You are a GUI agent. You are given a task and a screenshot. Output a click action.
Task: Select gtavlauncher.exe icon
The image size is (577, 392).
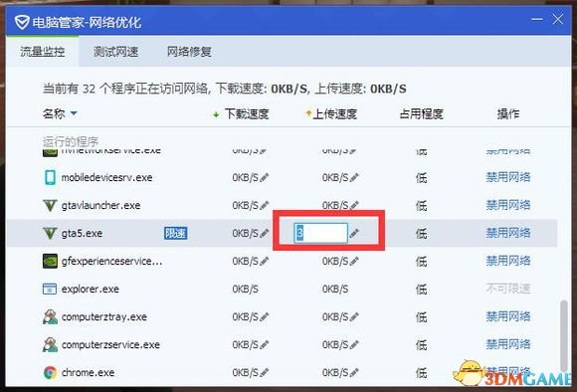[x=50, y=205]
